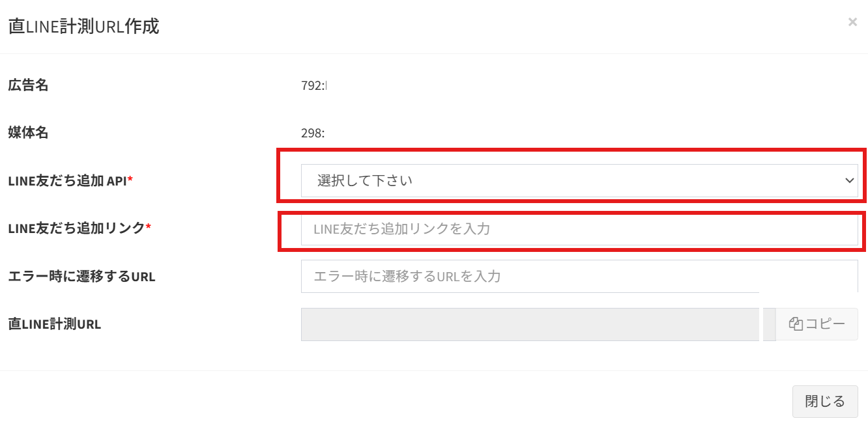Click the エラー時に遷移するURL label
This screenshot has width=868, height=427.
coord(81,276)
